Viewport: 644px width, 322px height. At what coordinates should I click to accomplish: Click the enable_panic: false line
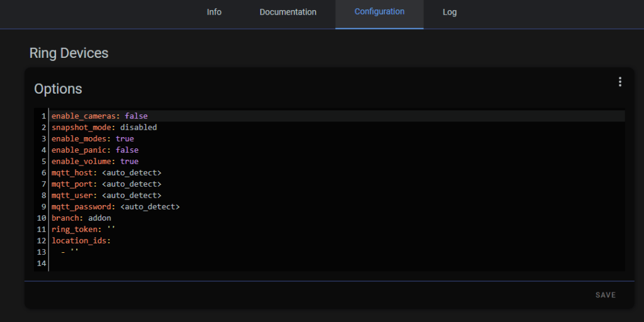95,150
